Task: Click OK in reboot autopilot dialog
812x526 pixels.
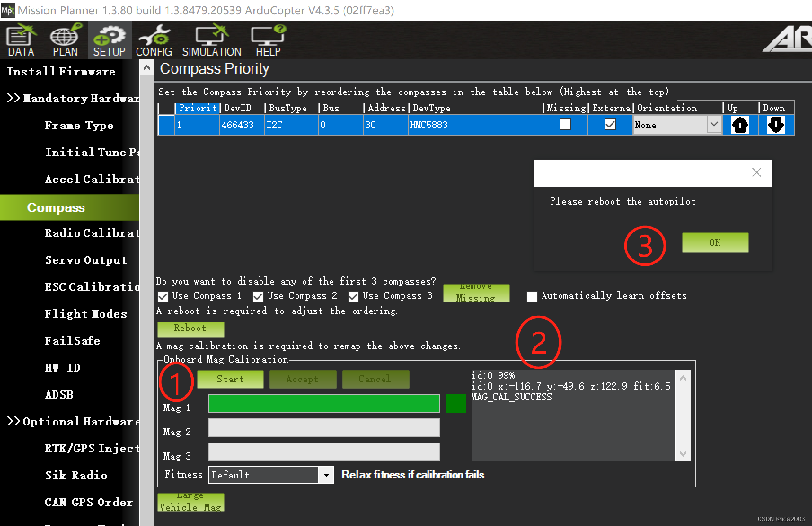Action: (x=715, y=243)
